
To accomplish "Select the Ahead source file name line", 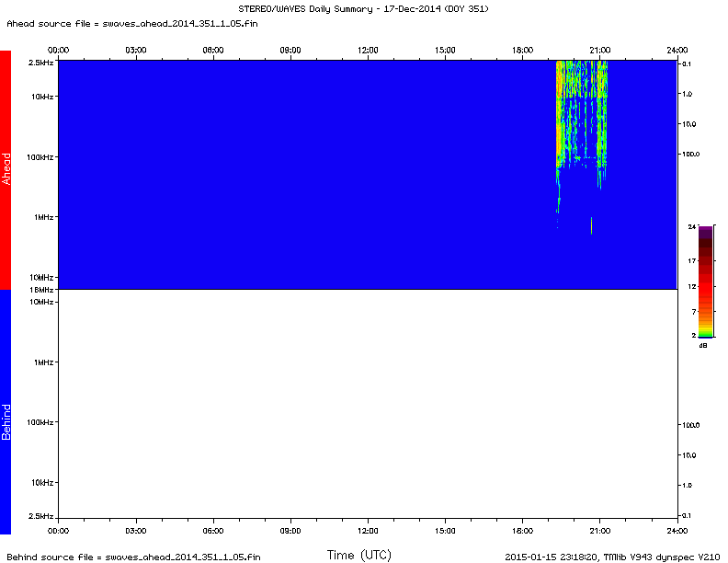I will pyautogui.click(x=132, y=24).
